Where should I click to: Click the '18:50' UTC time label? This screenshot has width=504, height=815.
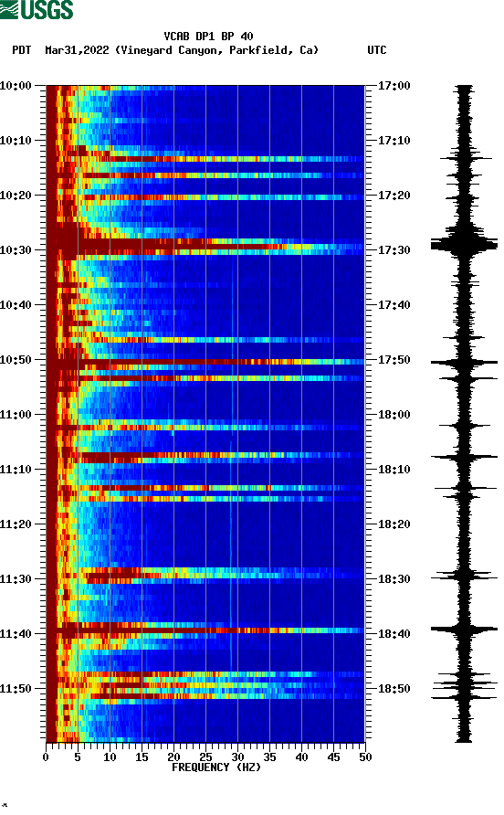[x=394, y=689]
